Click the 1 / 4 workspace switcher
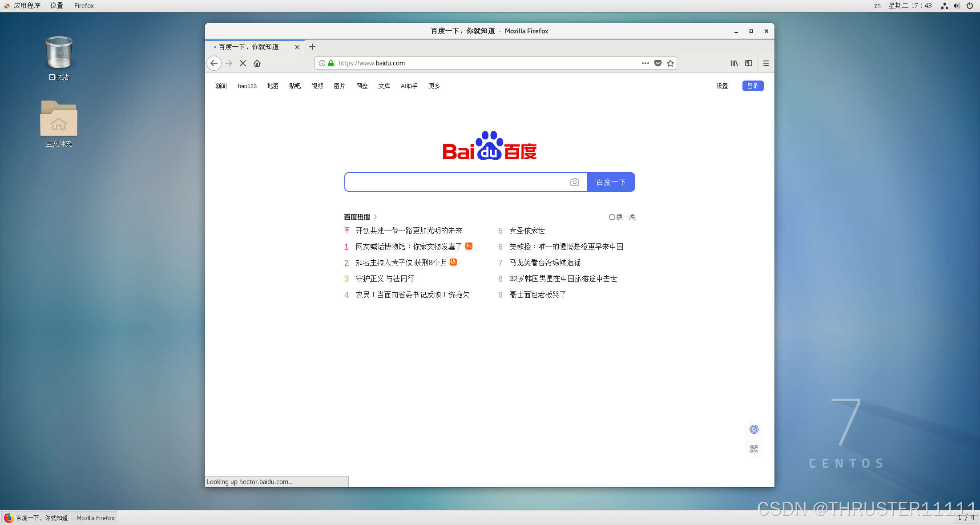 coord(966,518)
